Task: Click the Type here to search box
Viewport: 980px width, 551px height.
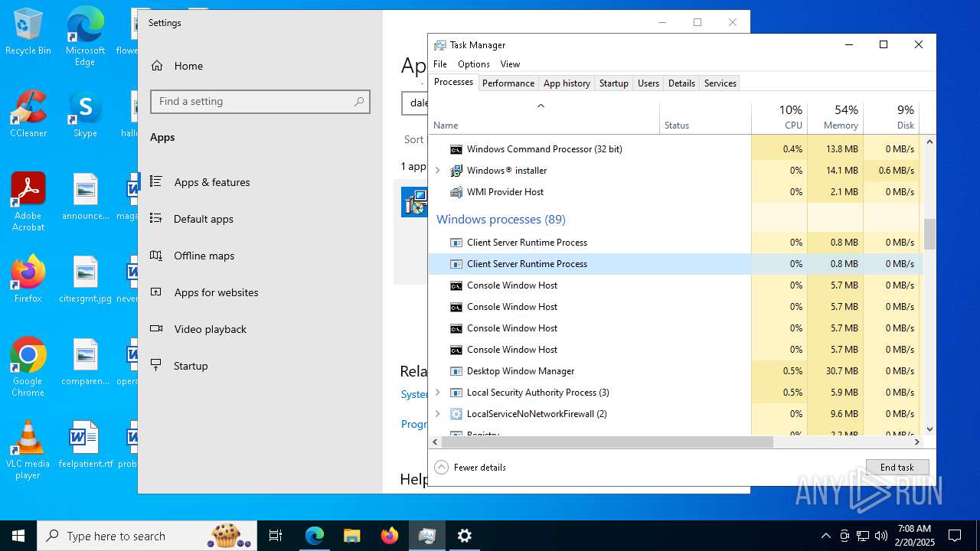Action: [x=147, y=536]
